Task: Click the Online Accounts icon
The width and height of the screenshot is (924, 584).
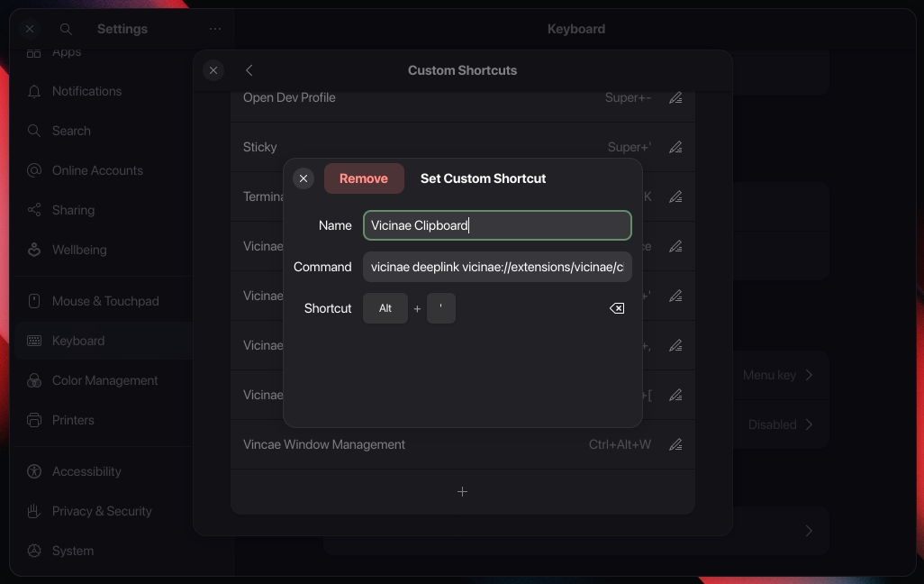Action: (33, 170)
